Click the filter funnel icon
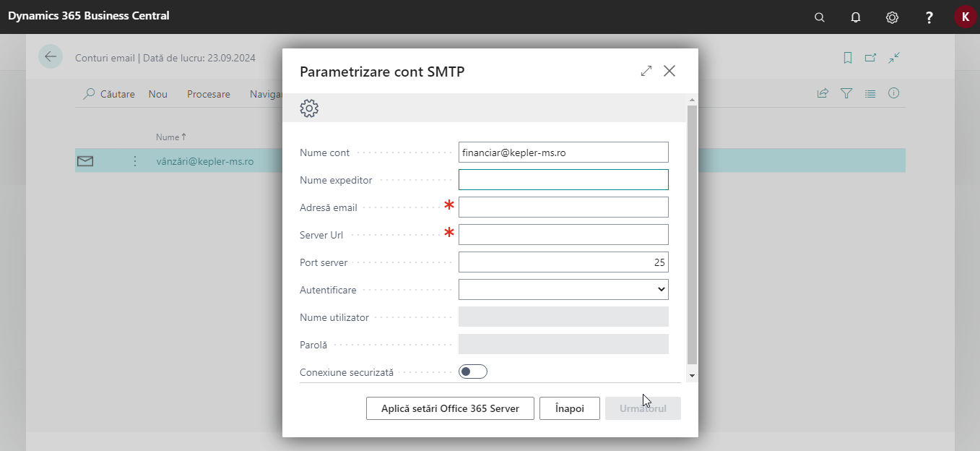 point(846,93)
